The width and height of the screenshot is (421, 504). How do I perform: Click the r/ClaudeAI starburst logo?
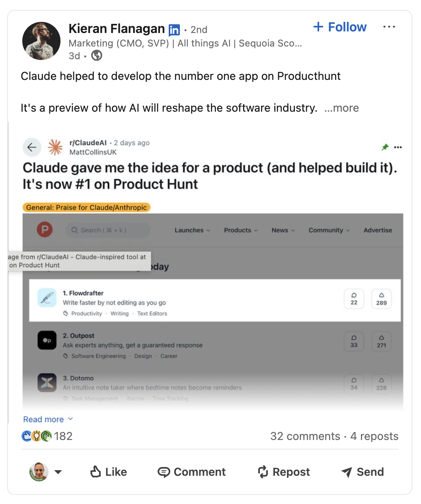click(x=55, y=147)
